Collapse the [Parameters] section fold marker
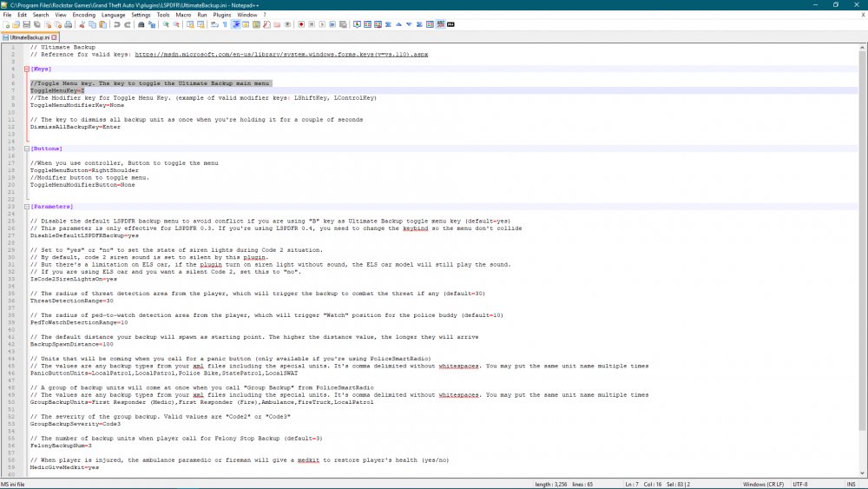 click(26, 207)
